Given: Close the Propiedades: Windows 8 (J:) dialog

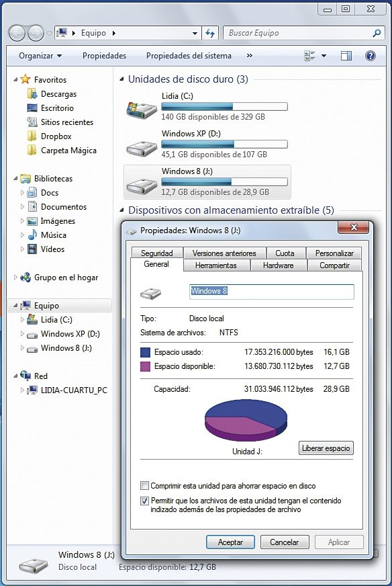Looking at the screenshot, I should tap(354, 227).
